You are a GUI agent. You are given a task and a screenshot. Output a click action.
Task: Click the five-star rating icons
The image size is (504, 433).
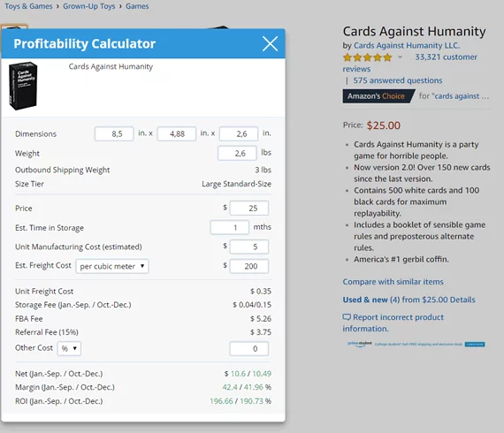point(368,57)
